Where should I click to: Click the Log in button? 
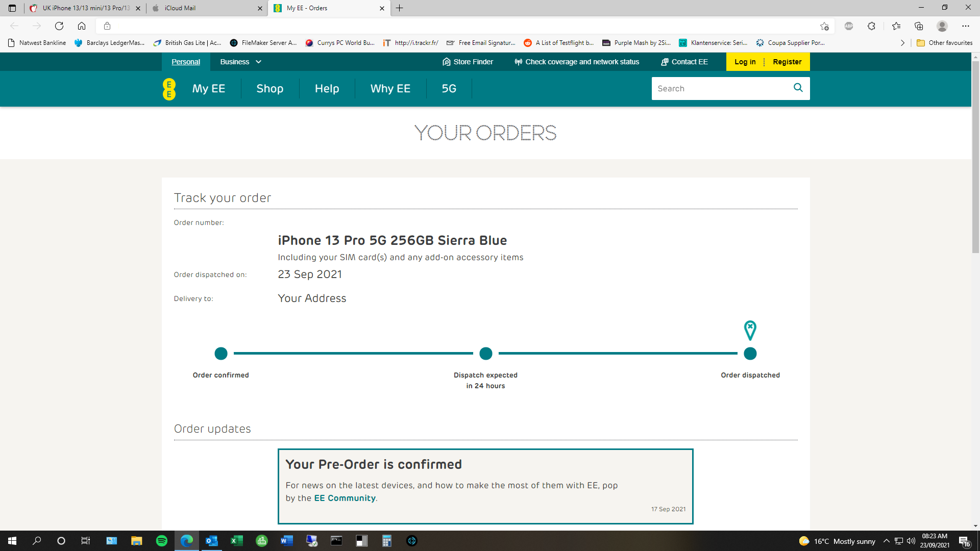[745, 62]
